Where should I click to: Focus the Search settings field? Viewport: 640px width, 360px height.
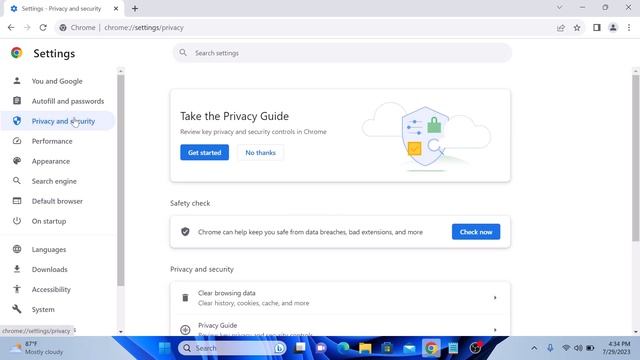tap(342, 53)
